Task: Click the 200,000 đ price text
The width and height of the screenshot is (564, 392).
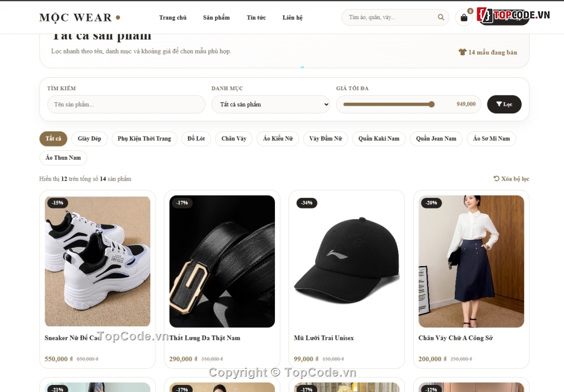Action: pyautogui.click(x=433, y=359)
